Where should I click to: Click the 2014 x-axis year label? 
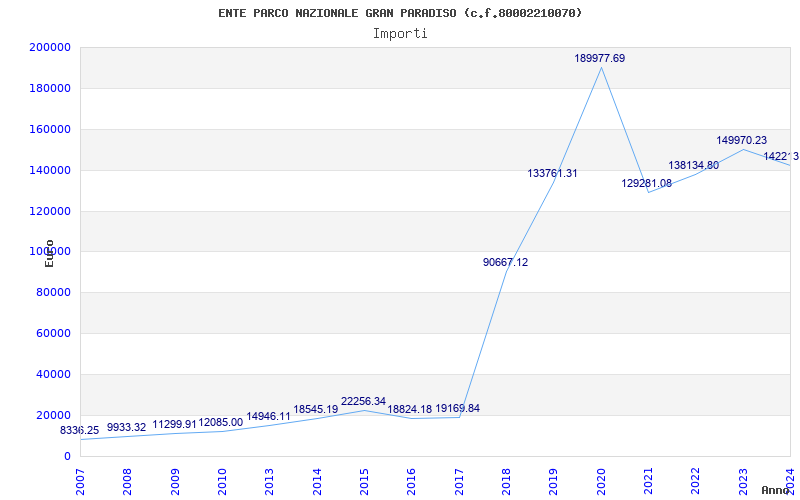coord(317,482)
